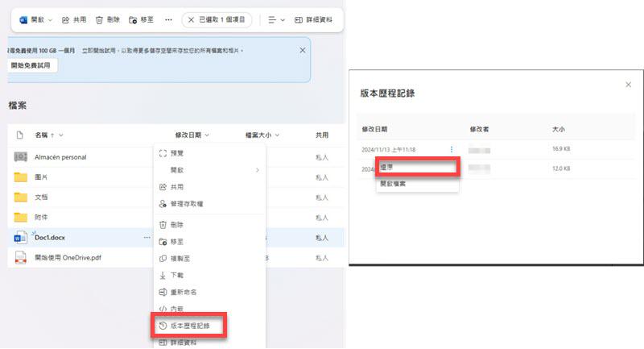Viewport: 644px width, 349px height.
Task: Dismiss the free trial banner
Action: [x=303, y=50]
